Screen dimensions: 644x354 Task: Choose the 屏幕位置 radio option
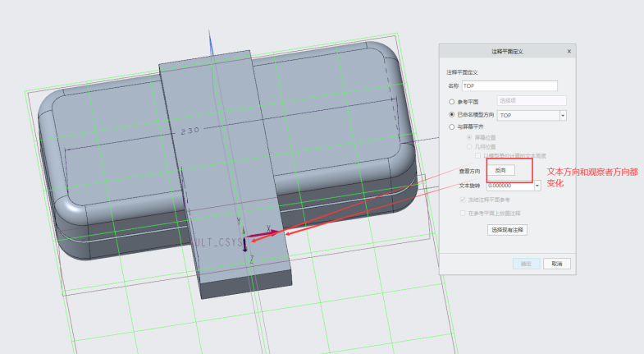(469, 137)
